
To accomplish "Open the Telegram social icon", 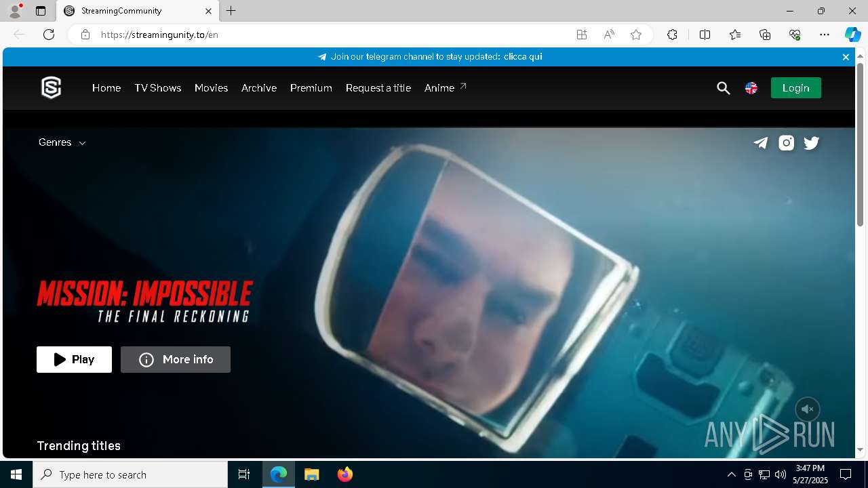I will click(x=761, y=142).
